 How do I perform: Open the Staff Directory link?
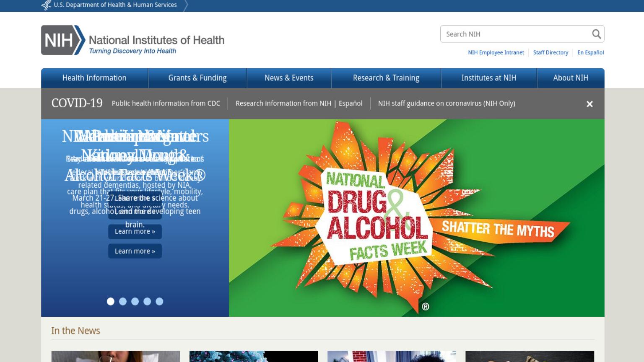tap(551, 52)
